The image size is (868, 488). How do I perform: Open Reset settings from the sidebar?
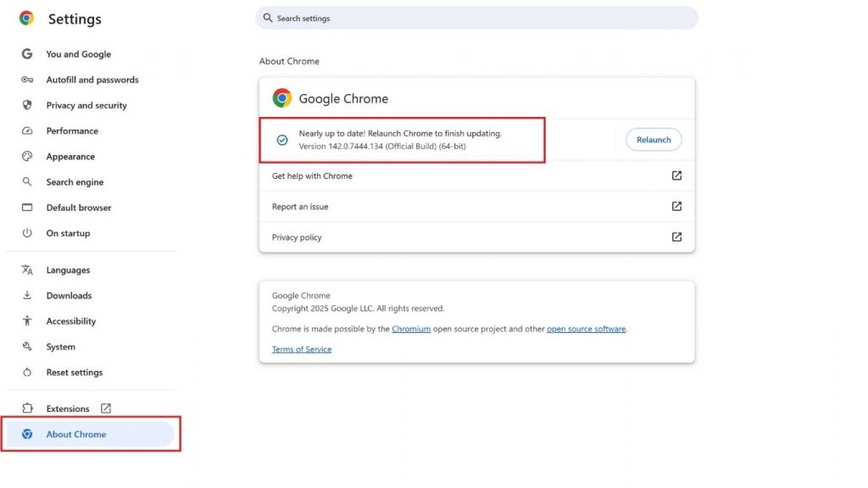click(75, 372)
